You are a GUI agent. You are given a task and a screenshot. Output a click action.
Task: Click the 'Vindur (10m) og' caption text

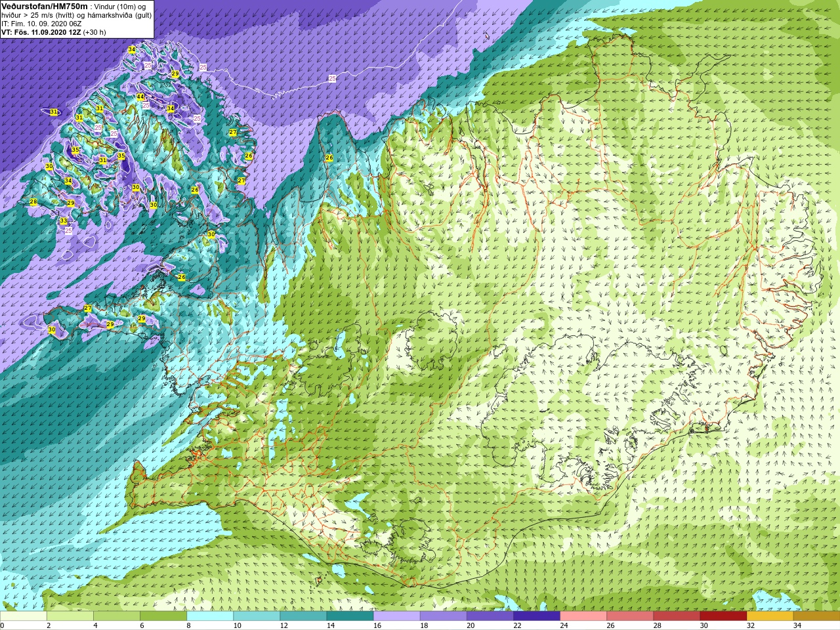coord(119,7)
